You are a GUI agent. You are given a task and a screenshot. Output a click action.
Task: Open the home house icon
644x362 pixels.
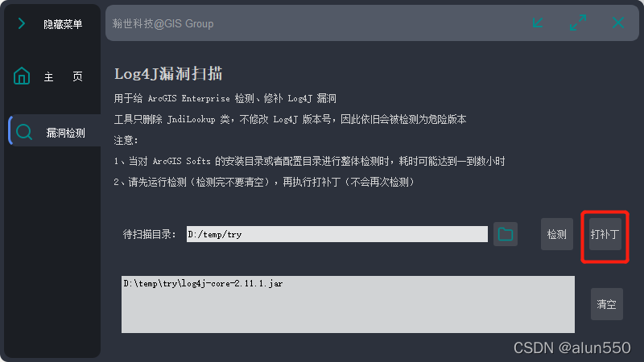pos(22,76)
